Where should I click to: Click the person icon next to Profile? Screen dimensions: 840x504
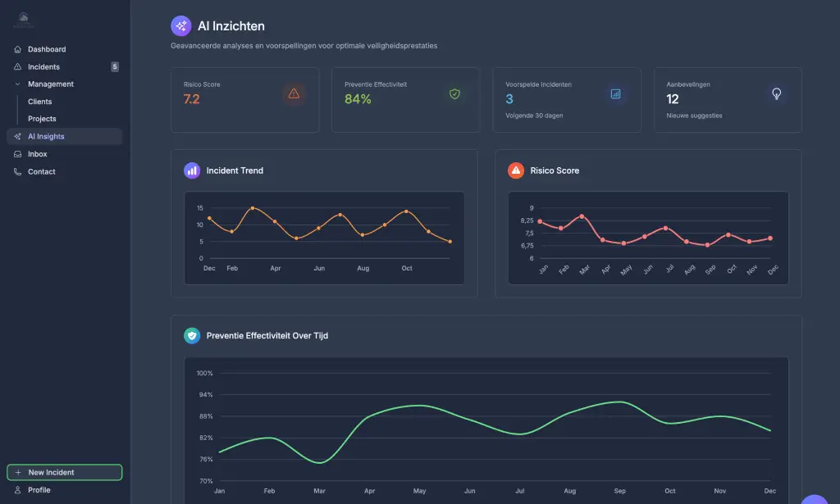coord(18,490)
